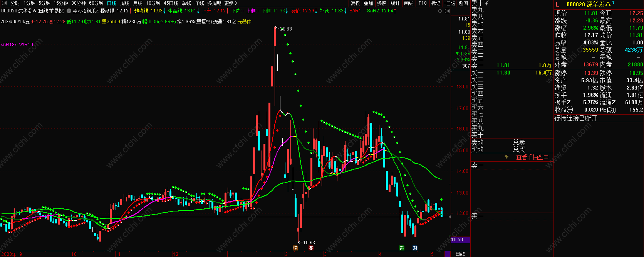The image size is (644, 257).
Task: Click the 趋势线: 11.93 indicator value
Action: (149, 11)
